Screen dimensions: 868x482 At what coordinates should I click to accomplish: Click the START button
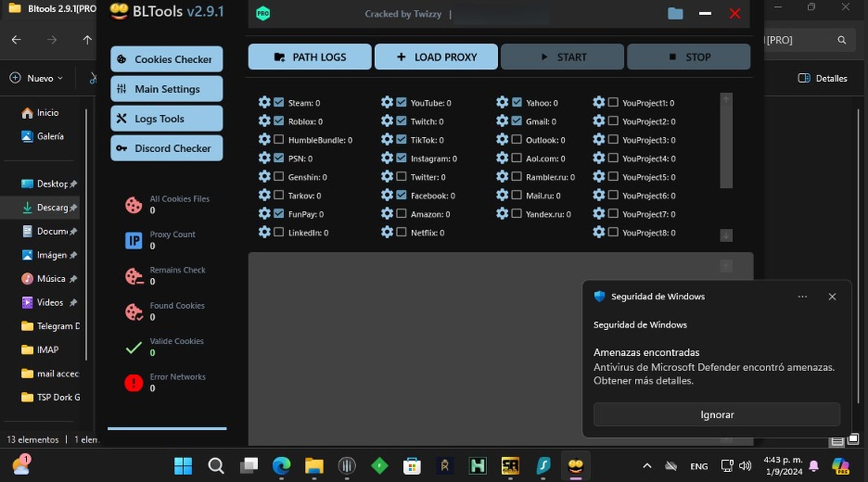(562, 57)
